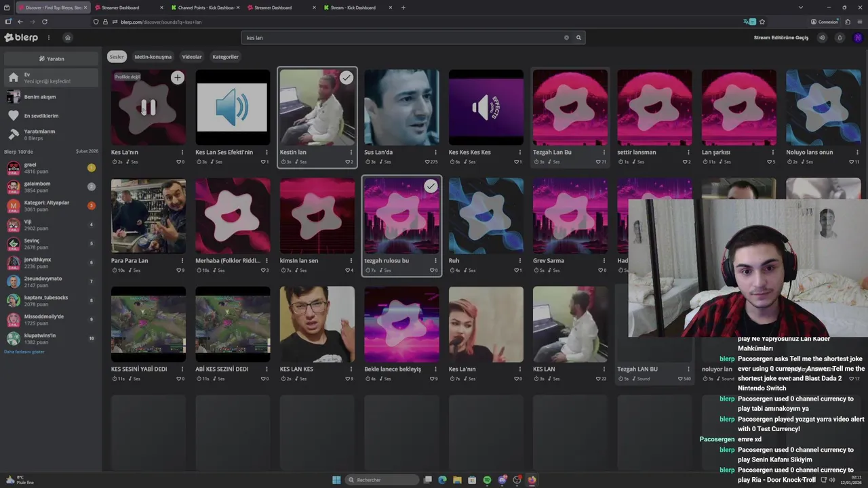The width and height of the screenshot is (868, 488).
Task: Open options menu for Kes Lan Ses Efekti'nin
Action: [x=267, y=152]
